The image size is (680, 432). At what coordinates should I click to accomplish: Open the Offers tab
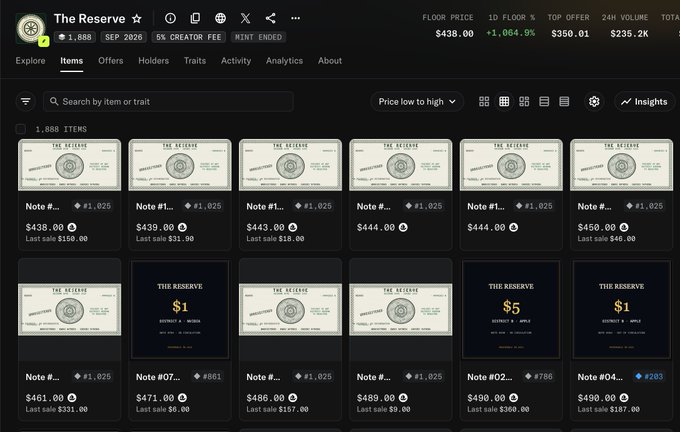(111, 61)
